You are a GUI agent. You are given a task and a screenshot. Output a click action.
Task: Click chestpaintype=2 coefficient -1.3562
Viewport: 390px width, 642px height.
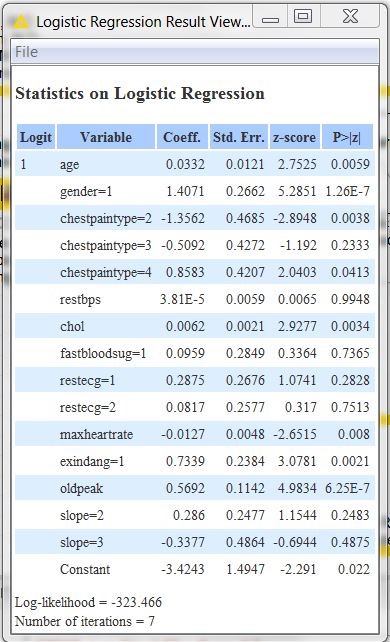tap(183, 218)
